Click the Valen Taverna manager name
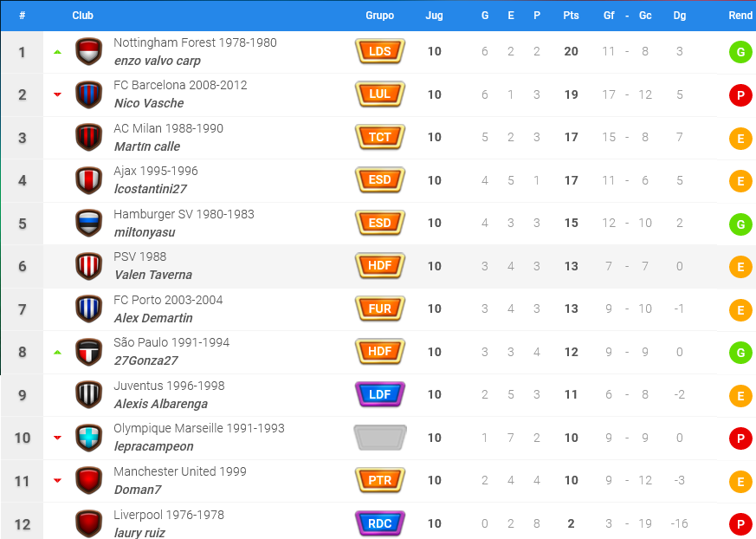This screenshot has height=539, width=756. tap(153, 275)
